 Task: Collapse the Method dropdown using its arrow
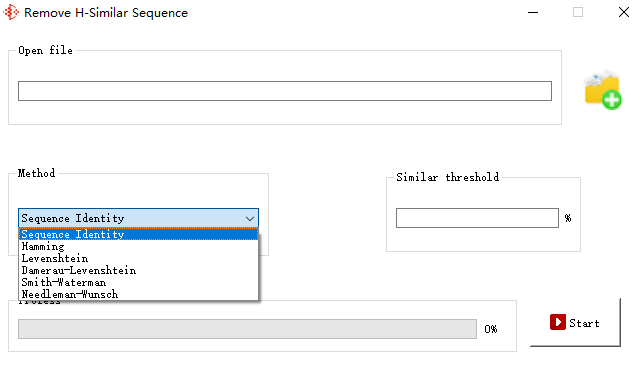coord(250,219)
